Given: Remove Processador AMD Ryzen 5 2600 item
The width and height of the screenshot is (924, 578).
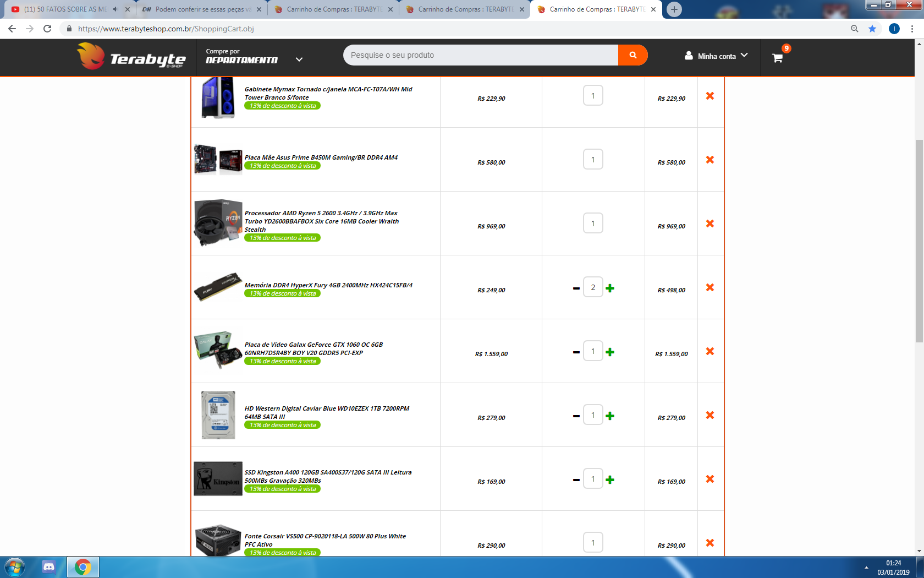Looking at the screenshot, I should pyautogui.click(x=710, y=223).
